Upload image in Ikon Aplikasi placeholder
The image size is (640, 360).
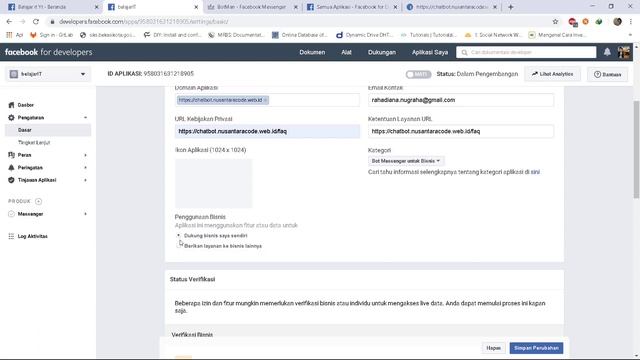click(213, 183)
